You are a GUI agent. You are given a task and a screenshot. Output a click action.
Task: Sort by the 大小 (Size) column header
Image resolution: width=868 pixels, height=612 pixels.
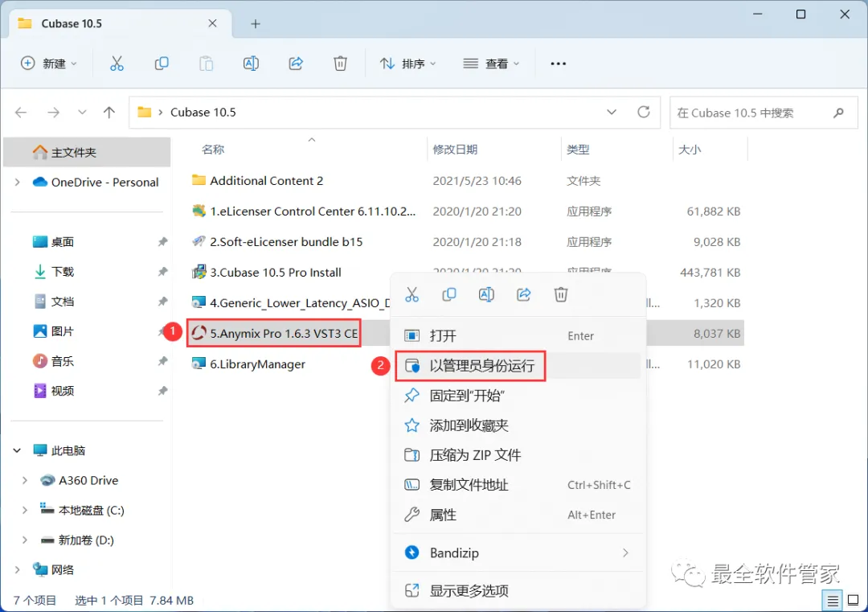690,150
